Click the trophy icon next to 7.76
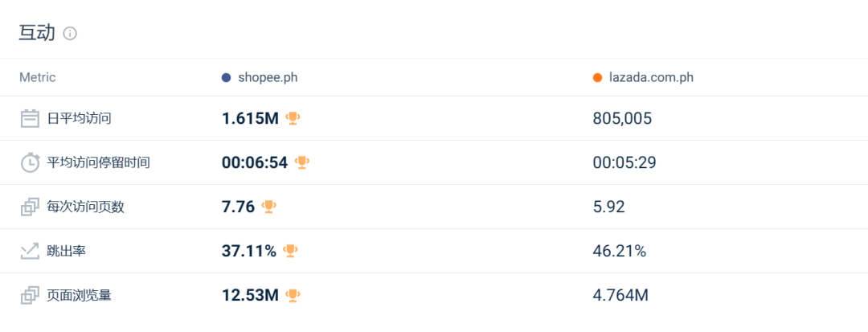Image resolution: width=868 pixels, height=332 pixels. pyautogui.click(x=269, y=207)
